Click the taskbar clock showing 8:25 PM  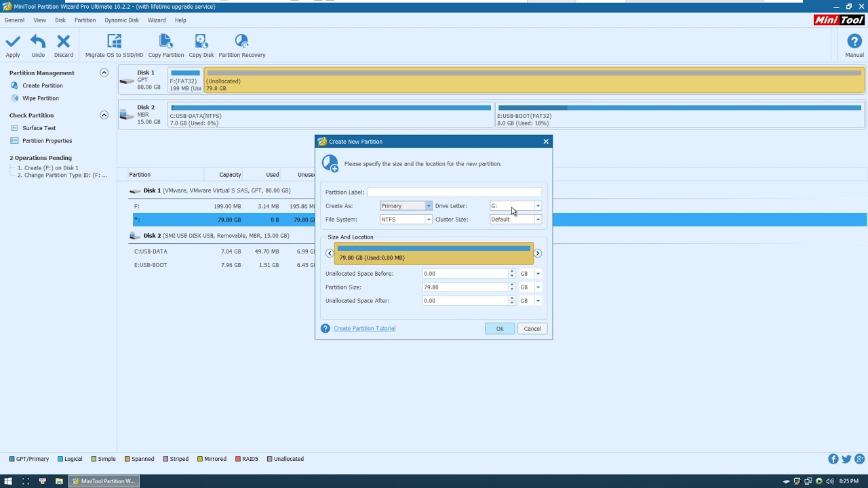[x=849, y=481]
